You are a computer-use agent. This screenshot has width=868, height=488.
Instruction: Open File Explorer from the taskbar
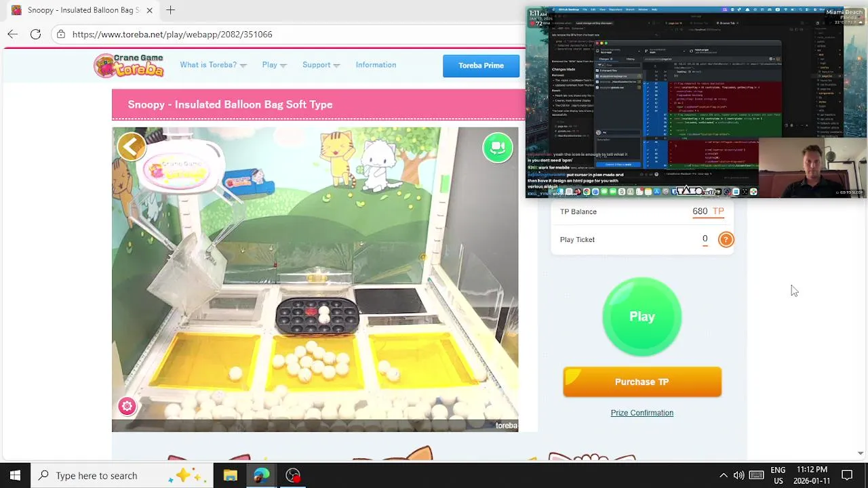click(x=231, y=475)
